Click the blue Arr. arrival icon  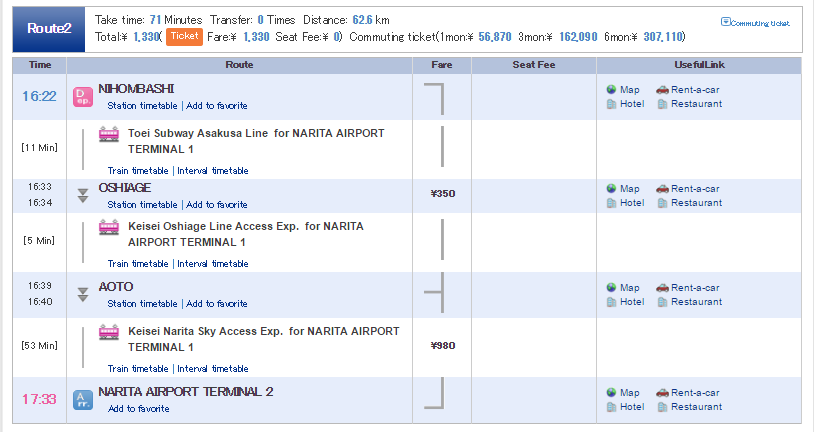click(83, 400)
